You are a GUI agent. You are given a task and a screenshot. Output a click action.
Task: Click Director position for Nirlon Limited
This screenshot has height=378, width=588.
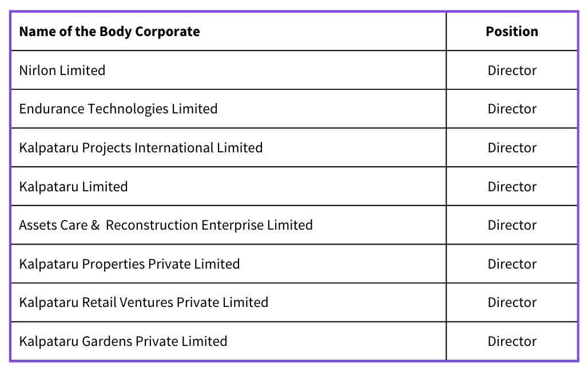[x=512, y=70]
